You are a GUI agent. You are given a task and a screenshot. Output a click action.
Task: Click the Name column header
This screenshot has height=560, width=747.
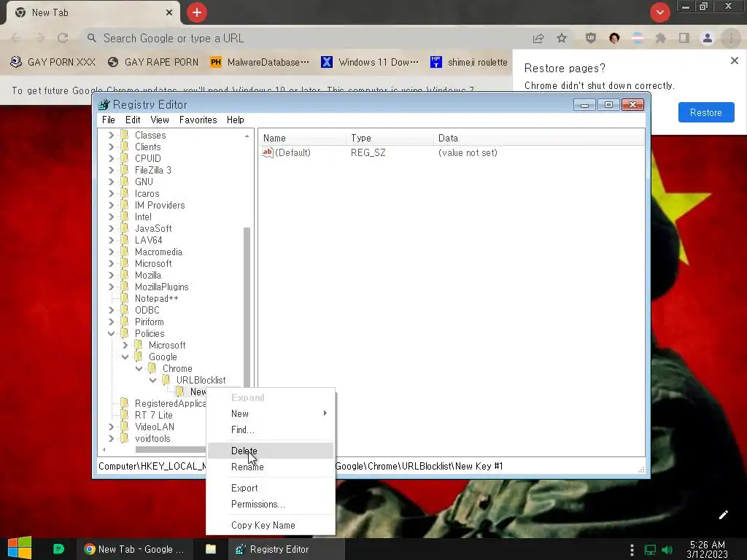pyautogui.click(x=303, y=138)
